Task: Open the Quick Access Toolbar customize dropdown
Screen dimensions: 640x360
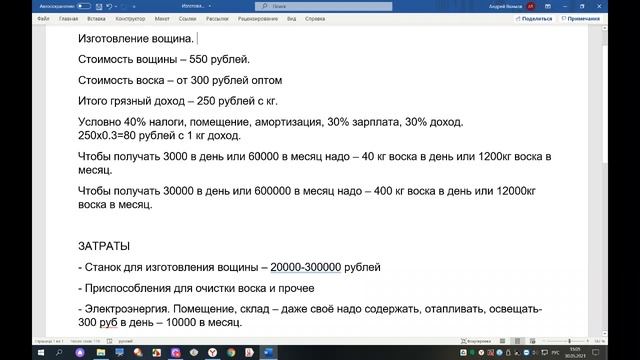Action: (134, 7)
